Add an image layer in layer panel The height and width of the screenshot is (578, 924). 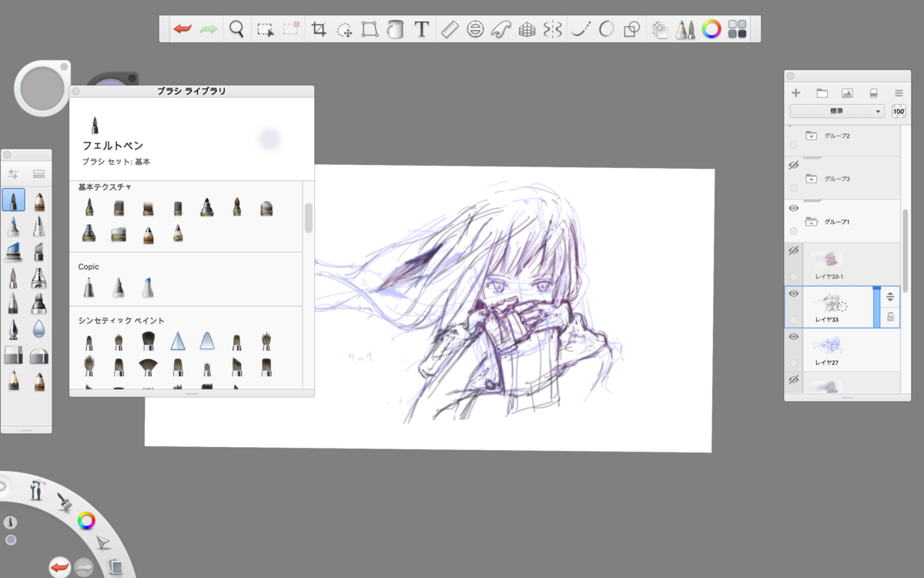[847, 92]
